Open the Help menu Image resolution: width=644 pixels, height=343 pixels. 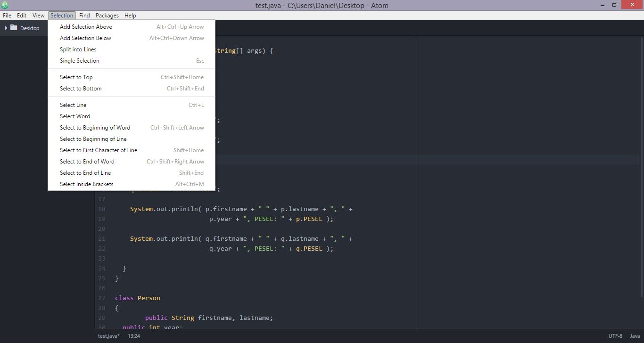(130, 16)
